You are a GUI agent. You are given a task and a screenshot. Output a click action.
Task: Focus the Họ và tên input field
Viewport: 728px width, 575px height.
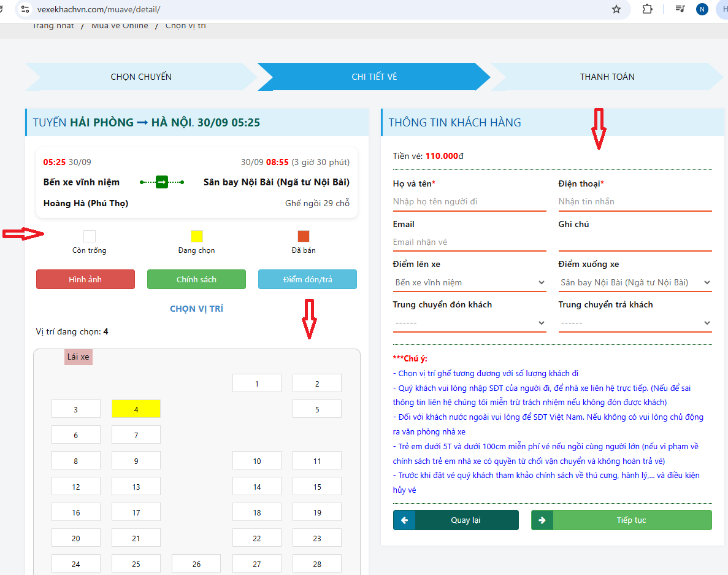469,201
